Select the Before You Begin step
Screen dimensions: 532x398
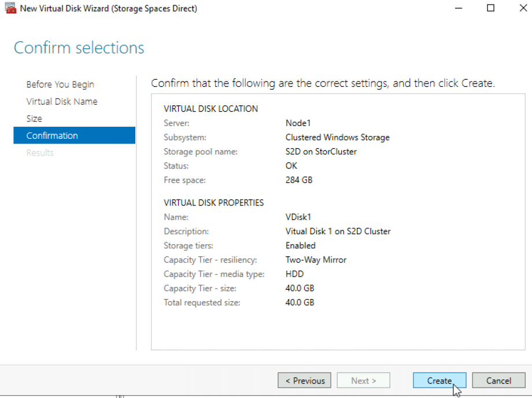pos(60,84)
